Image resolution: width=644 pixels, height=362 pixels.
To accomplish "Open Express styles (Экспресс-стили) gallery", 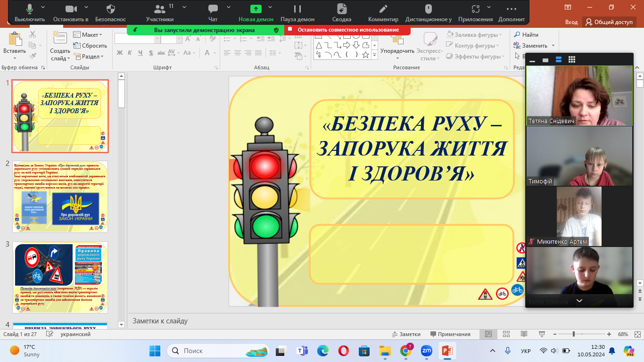I will pos(429,46).
